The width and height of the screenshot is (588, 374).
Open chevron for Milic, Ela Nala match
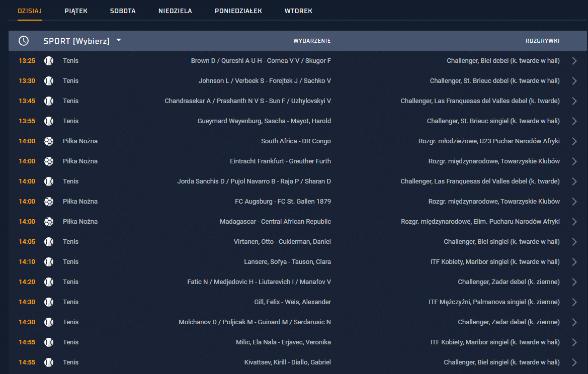click(x=574, y=342)
